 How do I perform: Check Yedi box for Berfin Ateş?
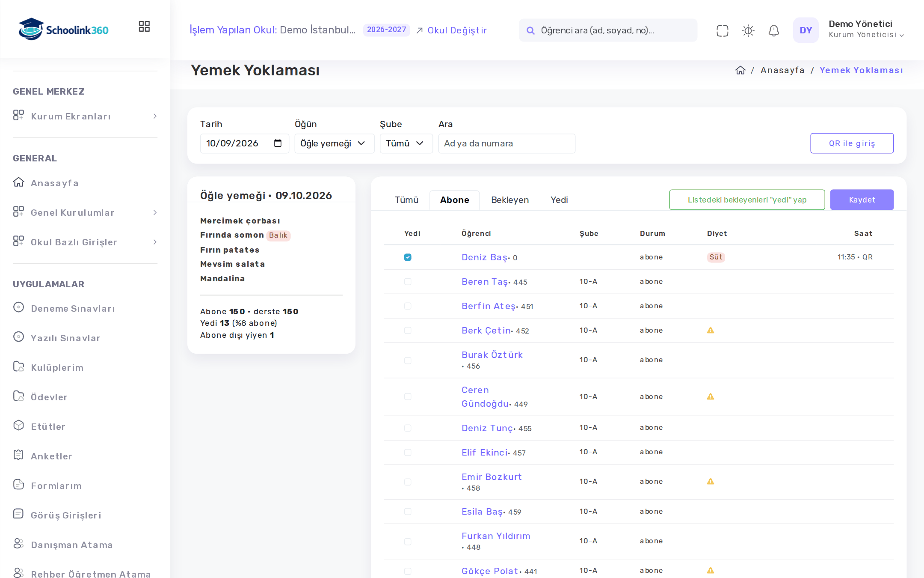click(x=408, y=306)
